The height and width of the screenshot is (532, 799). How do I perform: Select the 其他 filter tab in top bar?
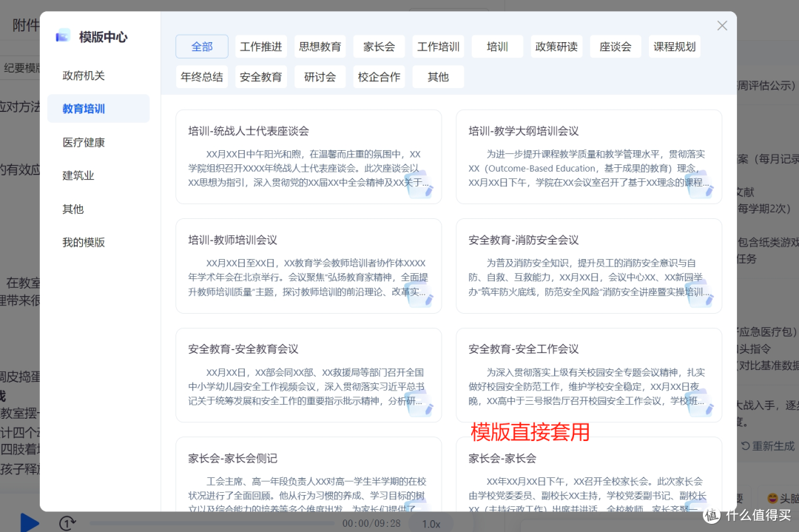438,77
